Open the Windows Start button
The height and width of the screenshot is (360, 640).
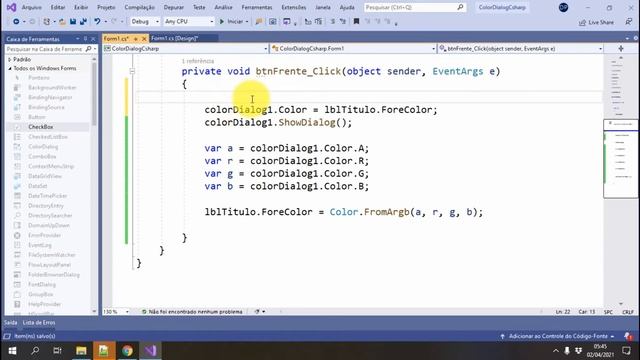(12, 351)
